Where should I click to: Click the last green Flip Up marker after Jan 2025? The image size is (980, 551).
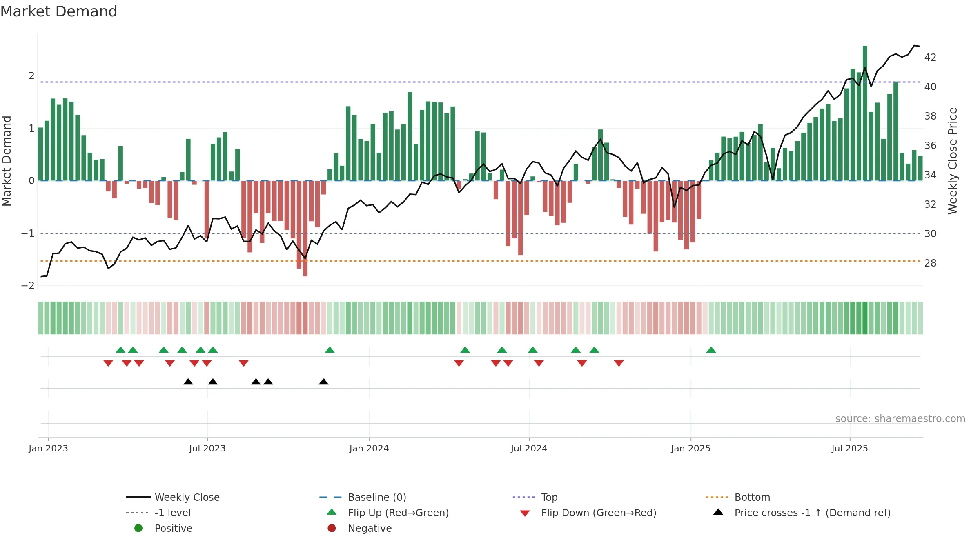coord(711,350)
